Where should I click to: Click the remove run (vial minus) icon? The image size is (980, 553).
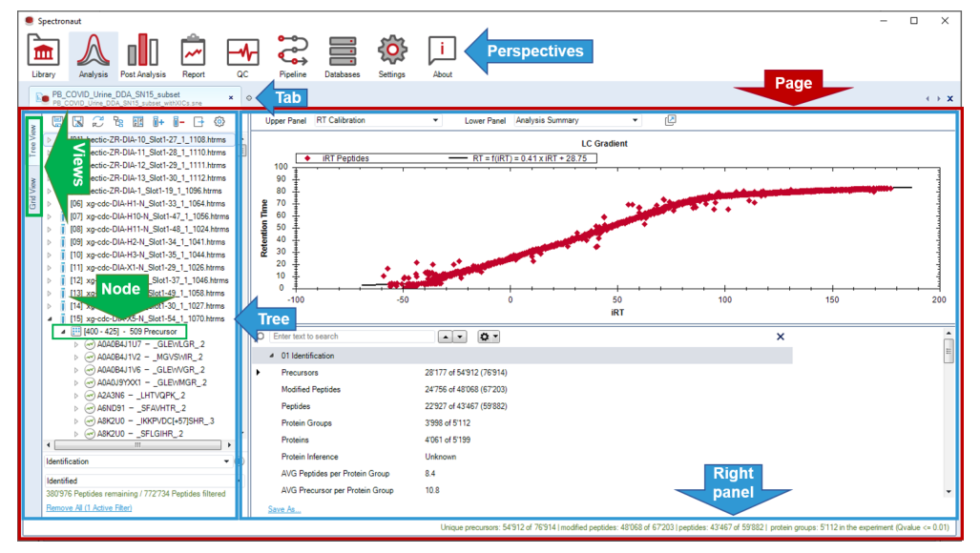pyautogui.click(x=178, y=122)
